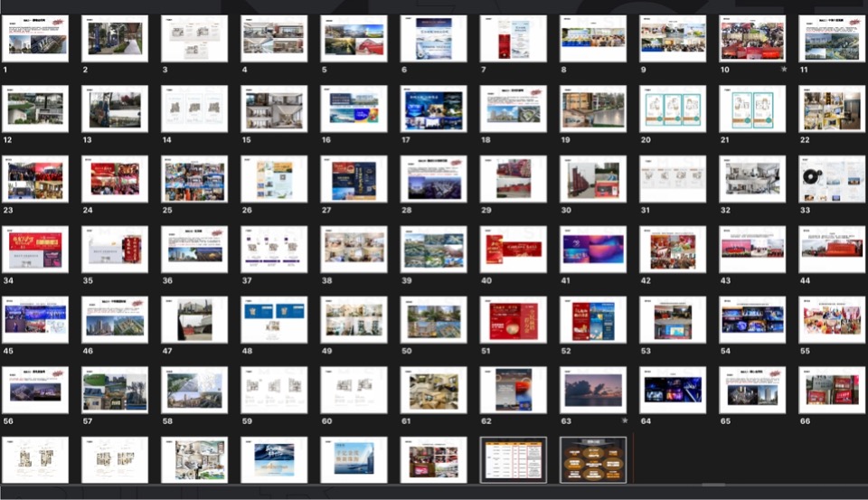Image resolution: width=868 pixels, height=500 pixels.
Task: Open slide 51 with red poster
Action: coord(513,320)
